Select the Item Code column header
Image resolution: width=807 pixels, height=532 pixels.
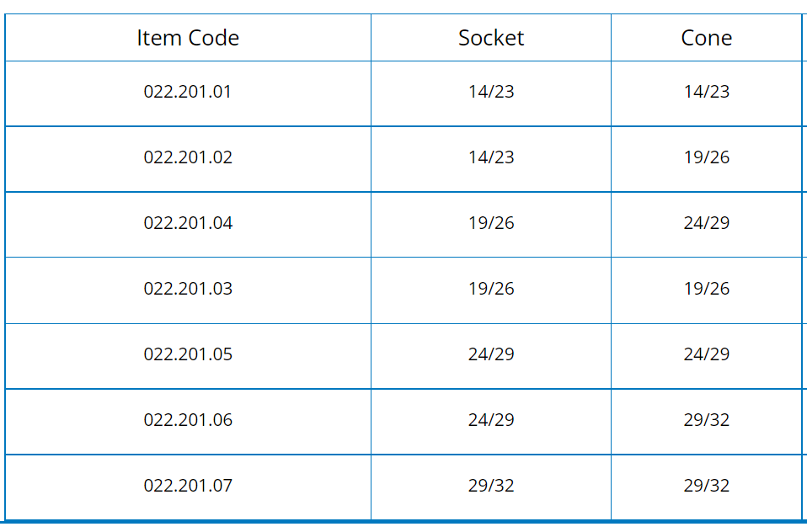click(x=188, y=38)
